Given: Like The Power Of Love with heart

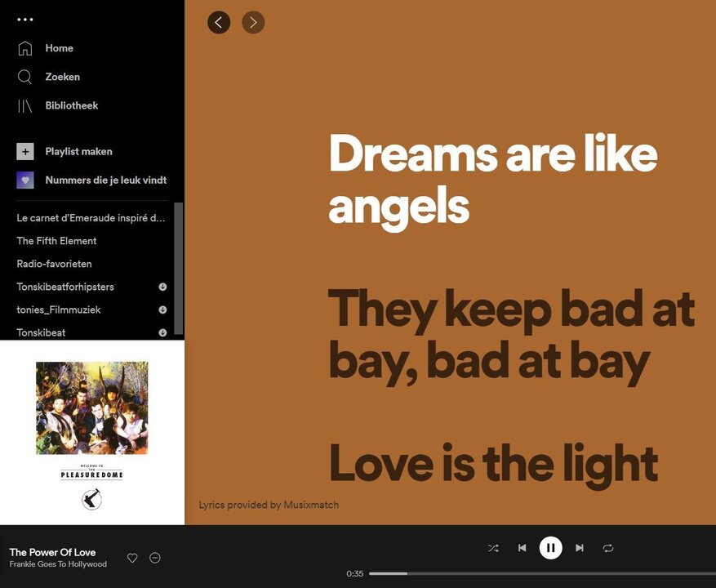Looking at the screenshot, I should 132,558.
